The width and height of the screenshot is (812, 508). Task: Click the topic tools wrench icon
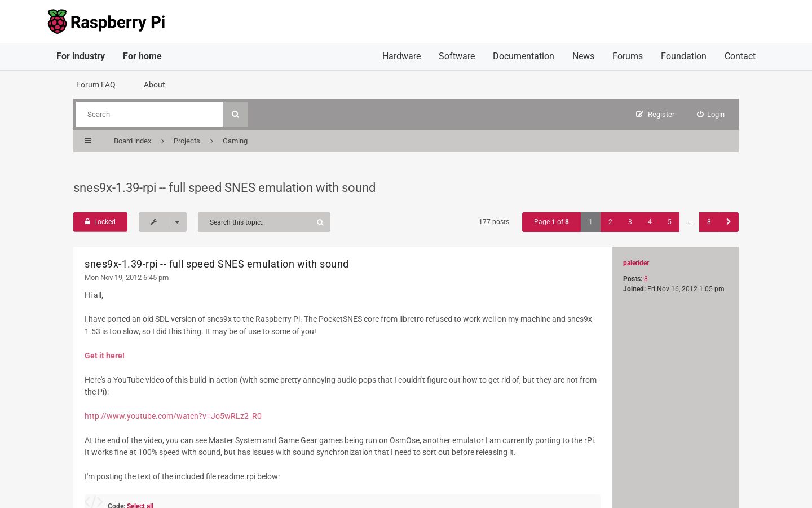(153, 222)
